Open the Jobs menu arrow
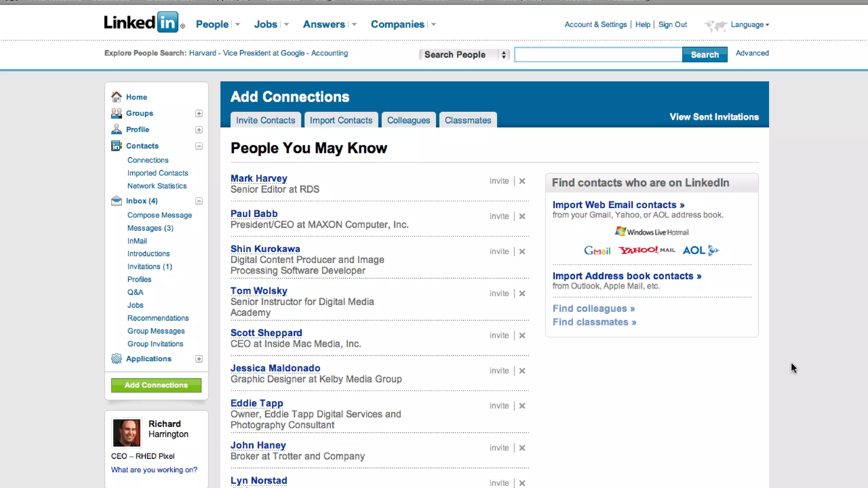 click(287, 25)
